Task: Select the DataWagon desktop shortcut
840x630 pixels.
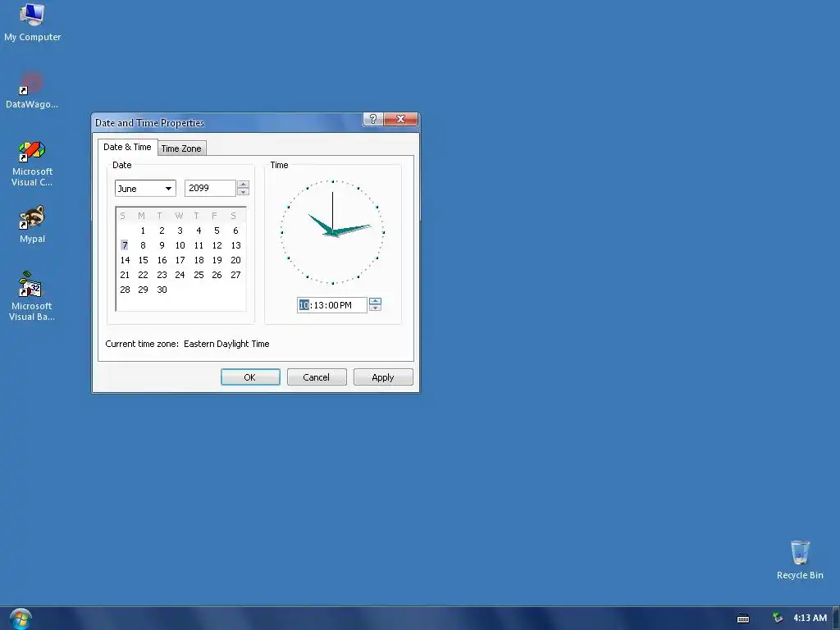Action: point(32,90)
